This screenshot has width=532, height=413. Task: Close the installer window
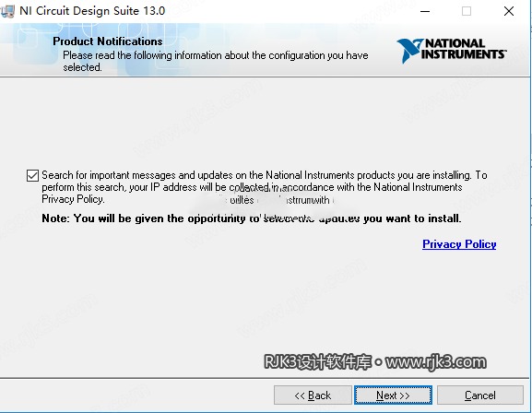click(509, 11)
